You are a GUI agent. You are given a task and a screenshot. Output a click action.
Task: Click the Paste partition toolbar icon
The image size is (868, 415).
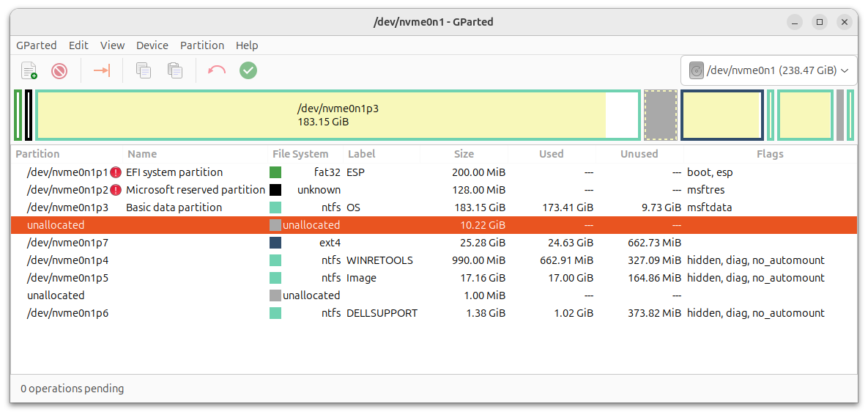click(x=174, y=70)
